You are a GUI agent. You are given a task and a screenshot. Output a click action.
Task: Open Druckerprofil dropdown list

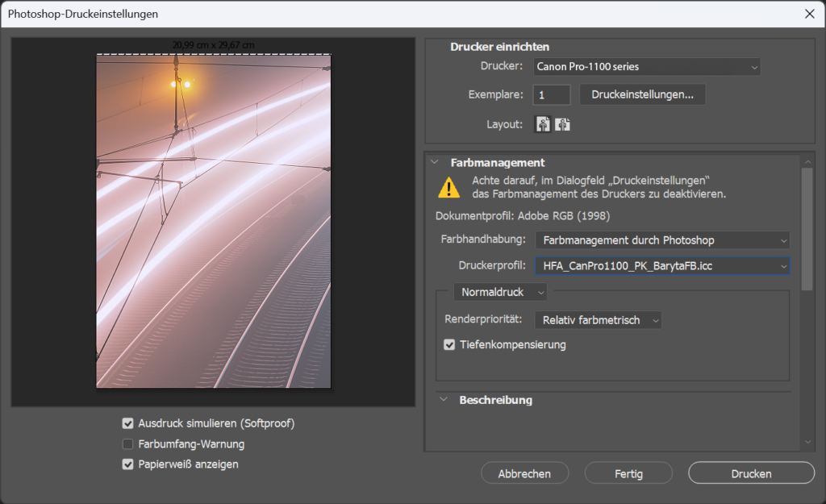[x=661, y=265]
